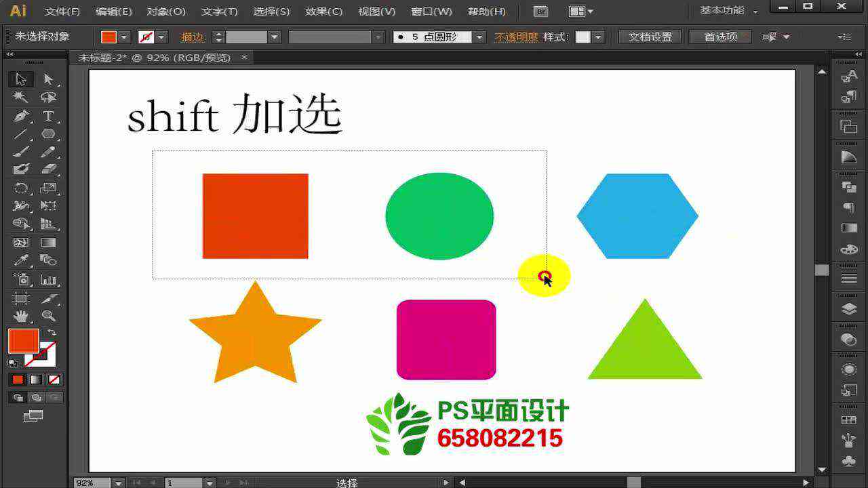Screen dimensions: 868x488
Task: Select the Artboard tool
Action: pos(21,298)
